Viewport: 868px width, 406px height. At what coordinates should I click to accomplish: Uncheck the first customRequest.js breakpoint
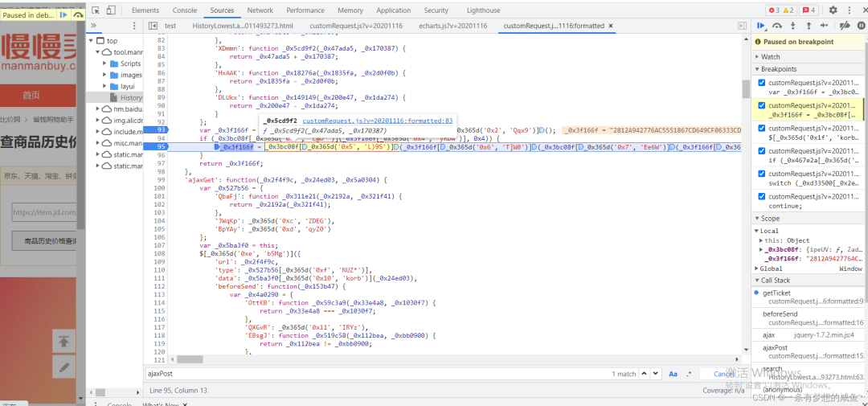pyautogui.click(x=762, y=83)
